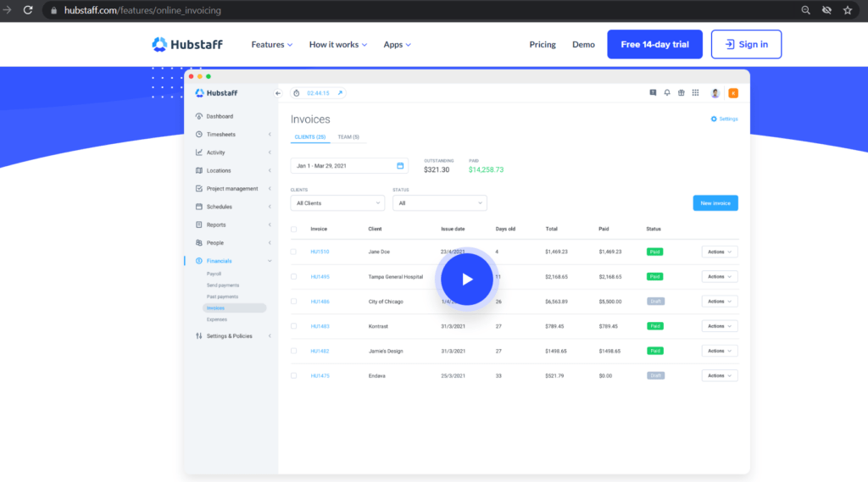The image size is (868, 482).
Task: Open Expenses under Financials
Action: click(217, 320)
